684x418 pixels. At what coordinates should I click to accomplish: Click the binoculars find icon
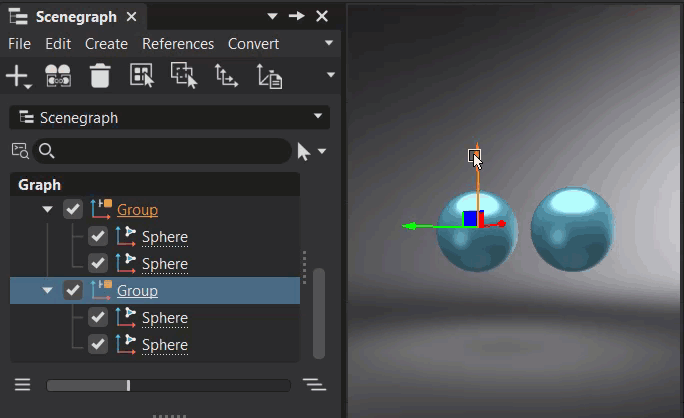58,76
